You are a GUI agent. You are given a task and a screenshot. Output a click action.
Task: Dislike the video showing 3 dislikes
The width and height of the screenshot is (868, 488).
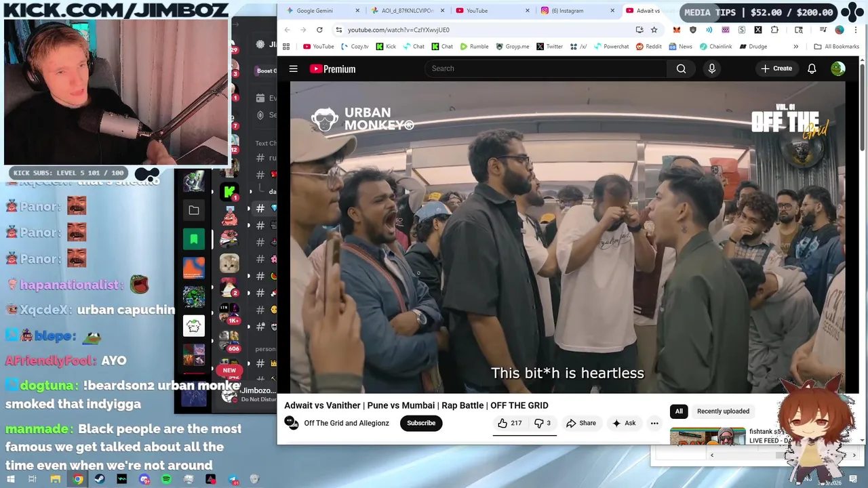542,423
